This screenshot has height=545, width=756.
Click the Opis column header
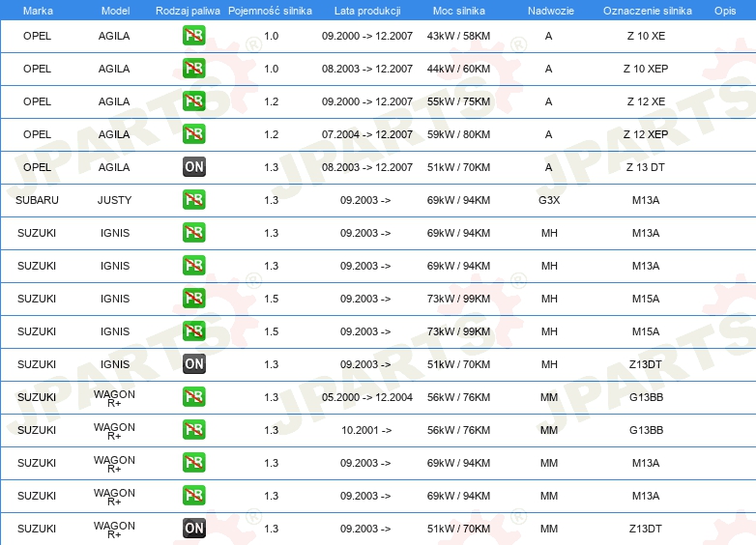724,10
